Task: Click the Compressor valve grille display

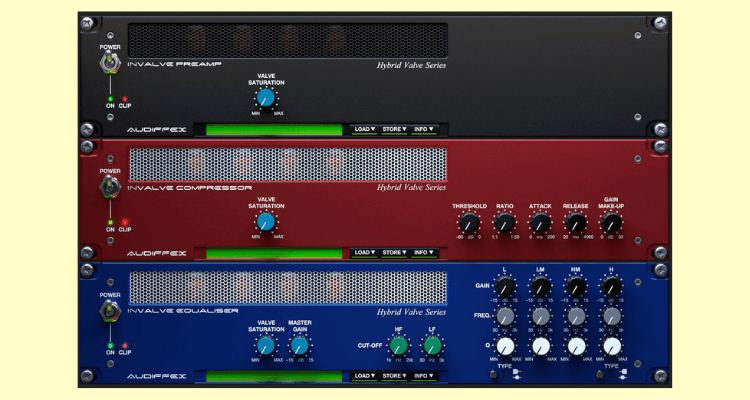Action: coord(288,164)
